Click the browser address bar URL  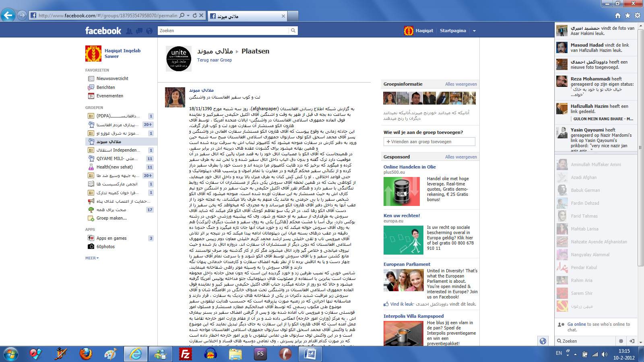click(107, 16)
